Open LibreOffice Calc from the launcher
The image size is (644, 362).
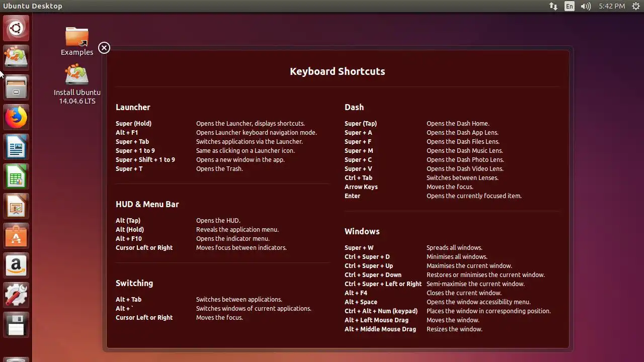click(16, 176)
